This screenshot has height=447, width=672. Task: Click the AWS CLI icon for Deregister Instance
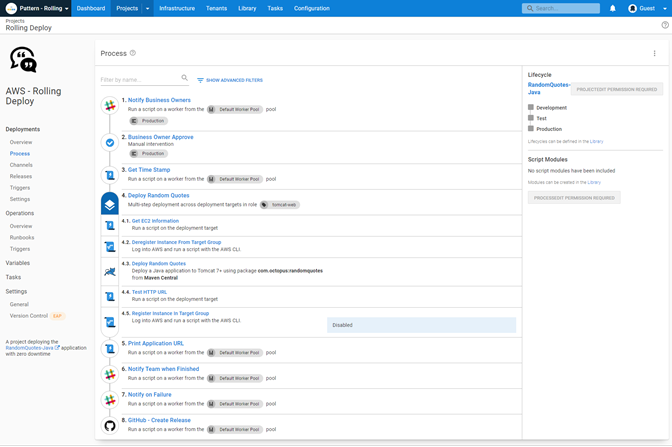pos(110,247)
